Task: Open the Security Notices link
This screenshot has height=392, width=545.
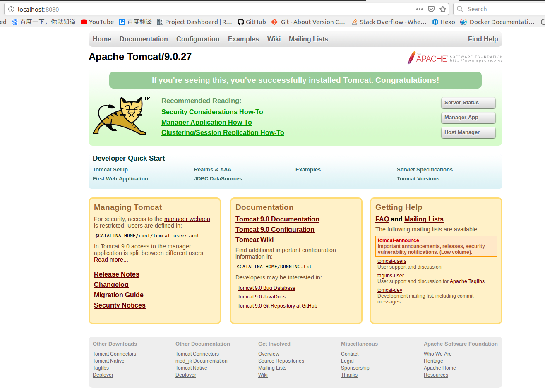Action: pos(120,305)
